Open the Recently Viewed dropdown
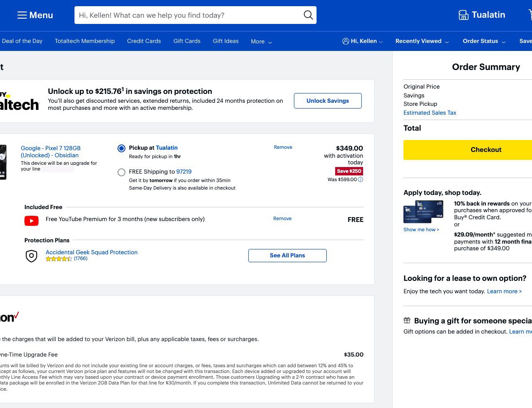Screen dimensions: 532x408 pos(422,41)
